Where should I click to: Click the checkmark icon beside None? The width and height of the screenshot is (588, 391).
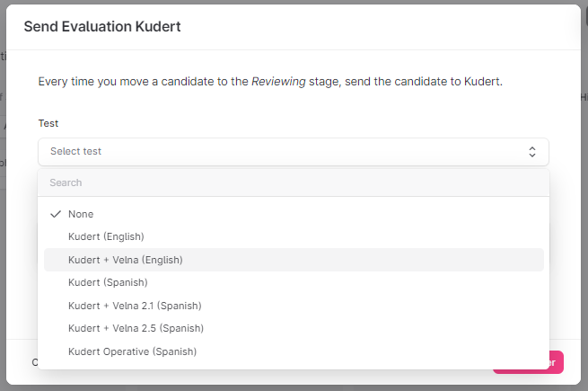tap(56, 214)
